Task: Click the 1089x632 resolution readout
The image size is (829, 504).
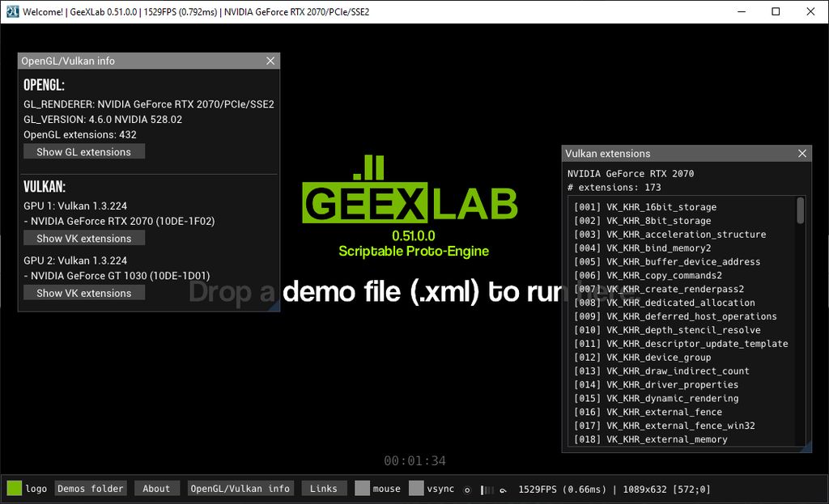Action: click(x=645, y=489)
